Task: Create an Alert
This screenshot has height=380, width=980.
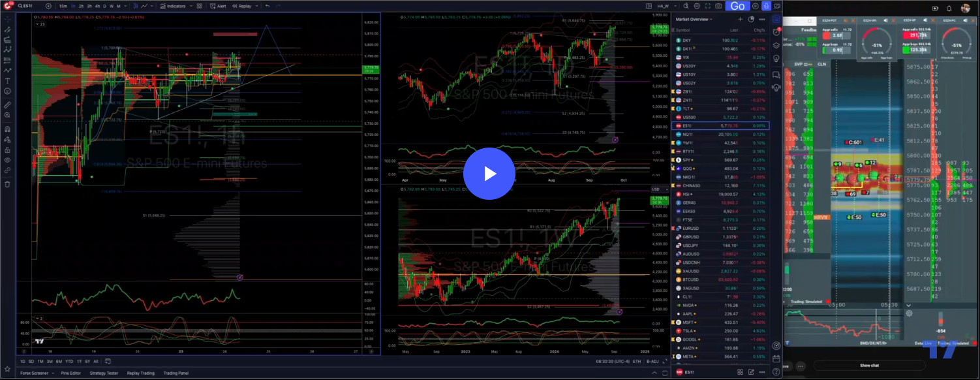Action: click(218, 6)
